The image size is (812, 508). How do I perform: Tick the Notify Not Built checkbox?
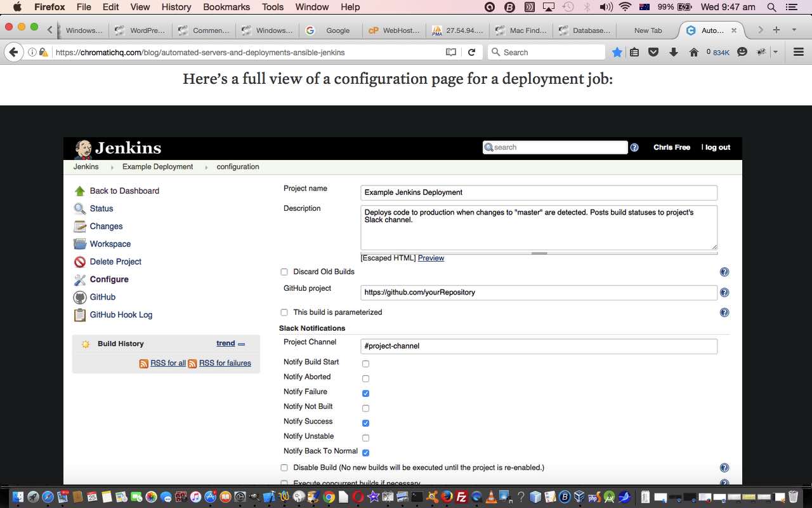(x=365, y=408)
